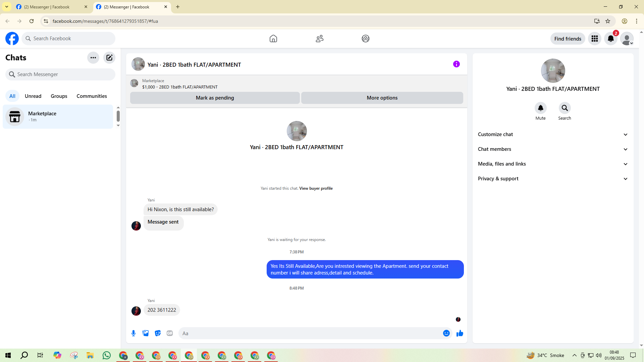Click chat list scrollbar thumb

click(118, 116)
